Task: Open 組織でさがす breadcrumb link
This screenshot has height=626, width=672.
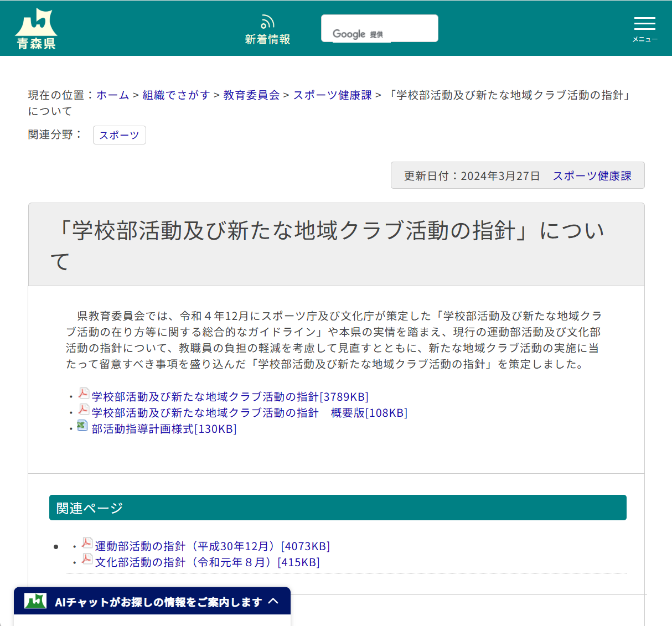Action: pyautogui.click(x=176, y=95)
